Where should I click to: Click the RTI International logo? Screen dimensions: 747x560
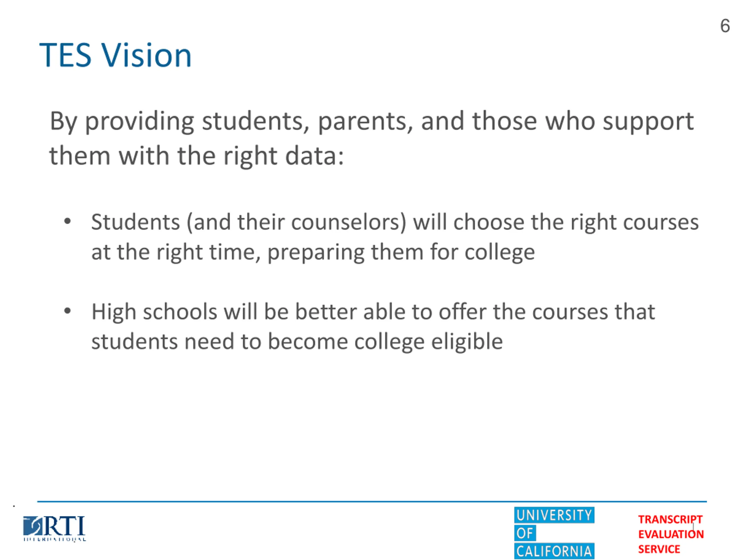[x=54, y=528]
